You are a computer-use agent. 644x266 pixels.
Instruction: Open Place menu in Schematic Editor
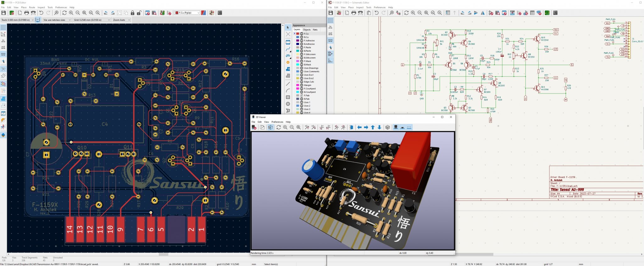(351, 7)
